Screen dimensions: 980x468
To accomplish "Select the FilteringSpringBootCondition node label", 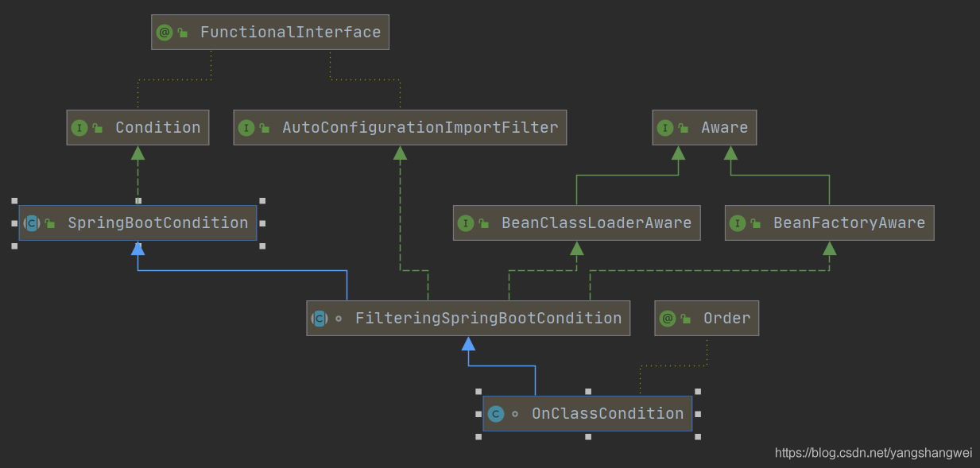I will (x=488, y=319).
